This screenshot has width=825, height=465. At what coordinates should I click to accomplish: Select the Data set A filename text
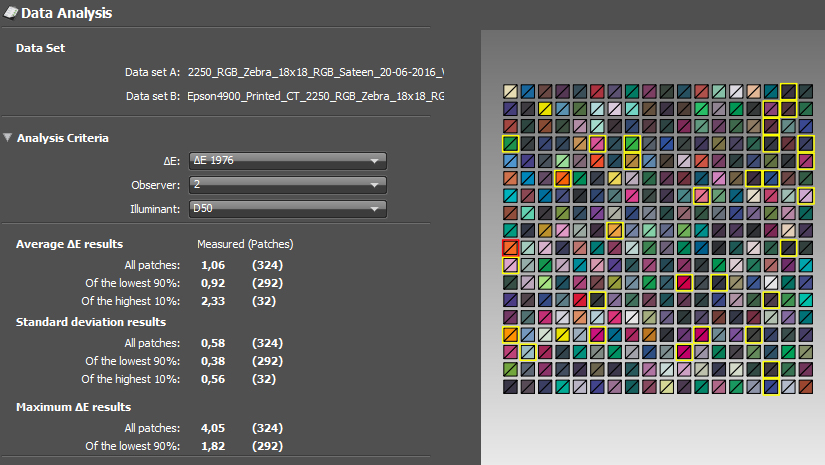coord(316,72)
